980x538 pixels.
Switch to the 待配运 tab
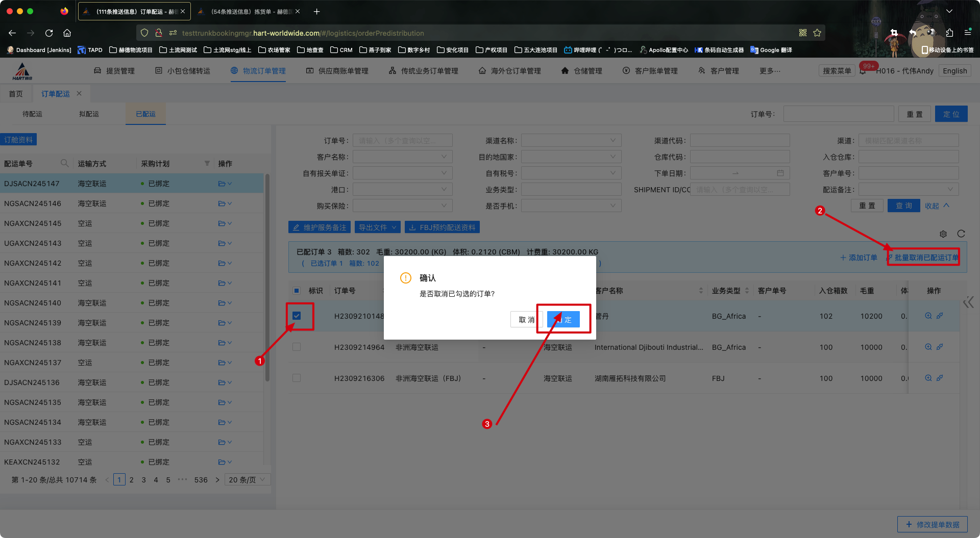click(x=32, y=114)
